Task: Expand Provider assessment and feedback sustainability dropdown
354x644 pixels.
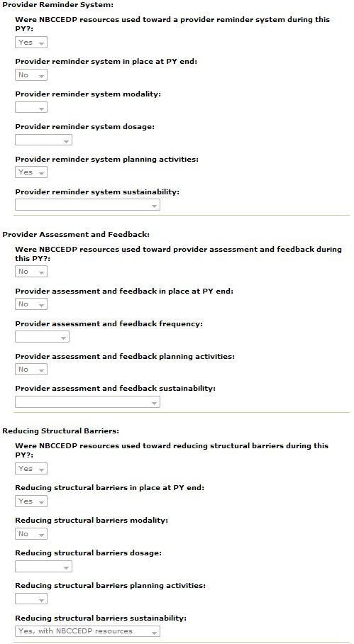Action: coord(87,401)
